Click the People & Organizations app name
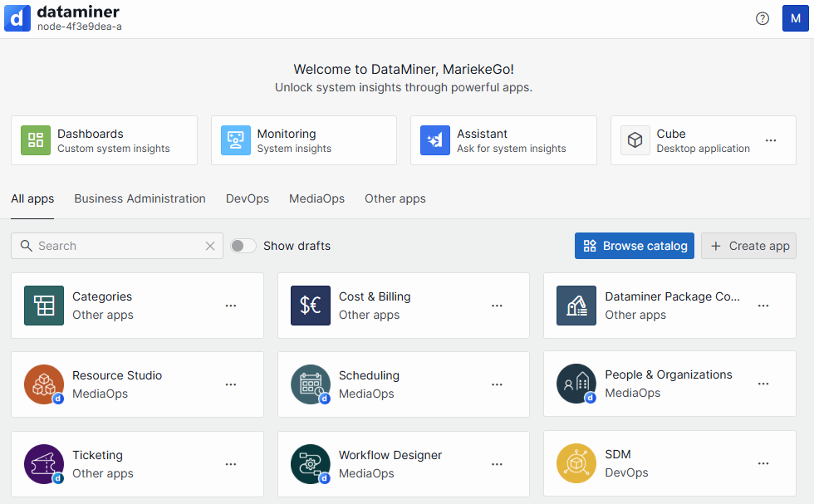The width and height of the screenshot is (814, 504). tap(668, 374)
